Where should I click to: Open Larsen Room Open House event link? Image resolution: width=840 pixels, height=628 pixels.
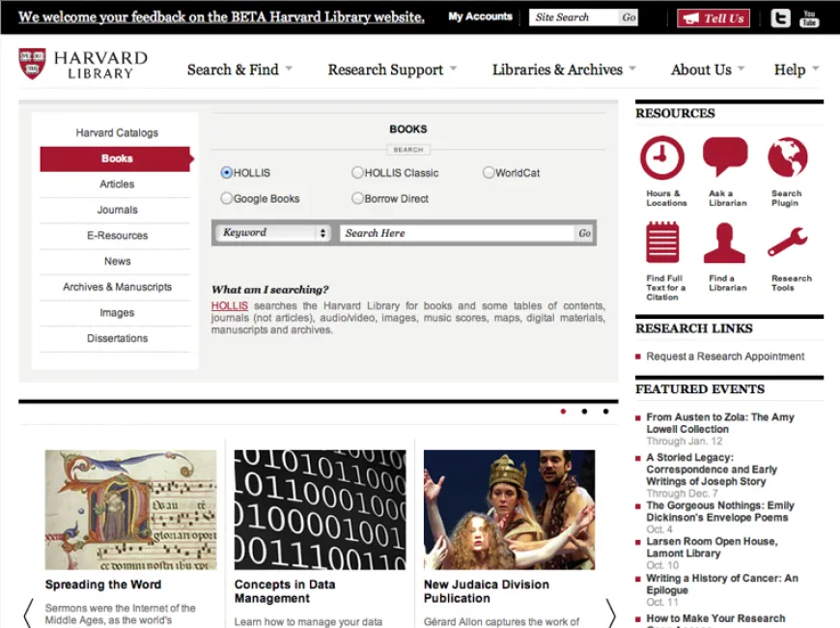pos(712,548)
